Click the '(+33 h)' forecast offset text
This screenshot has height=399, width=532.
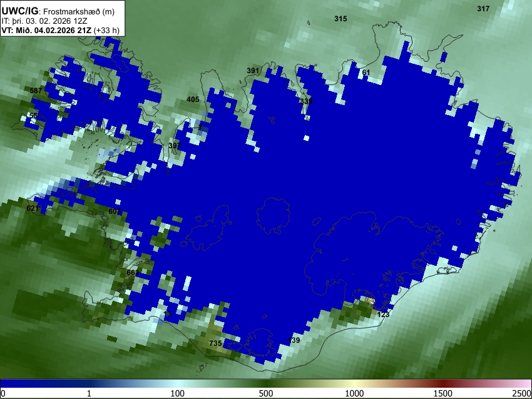tap(106, 30)
